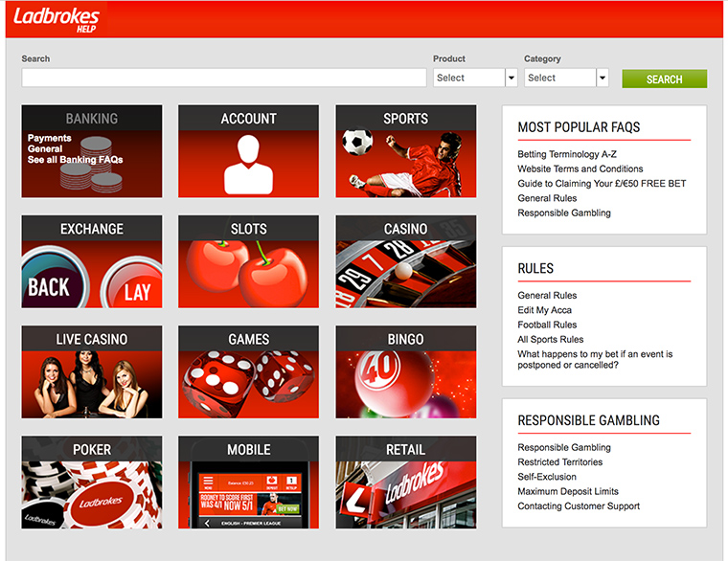This screenshot has height=561, width=728.
Task: Open Contacting Customer Support link
Action: point(579,506)
